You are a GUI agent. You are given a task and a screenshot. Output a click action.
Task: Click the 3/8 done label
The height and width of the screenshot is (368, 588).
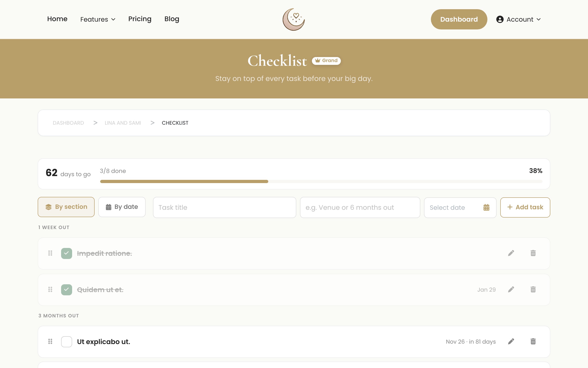tap(113, 171)
